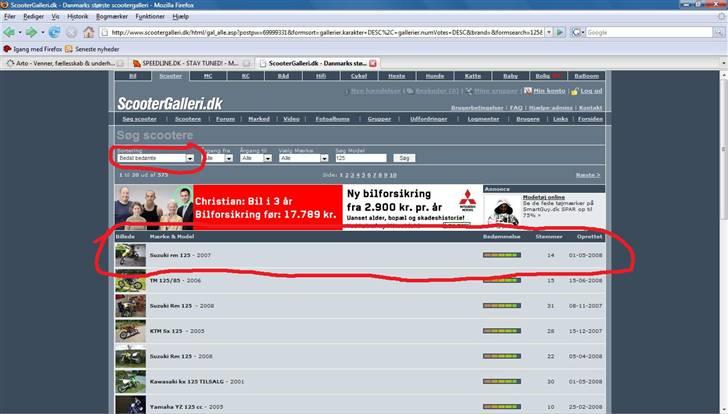Select the MC category tab
Viewport: 728px width, 414px height.
click(207, 76)
